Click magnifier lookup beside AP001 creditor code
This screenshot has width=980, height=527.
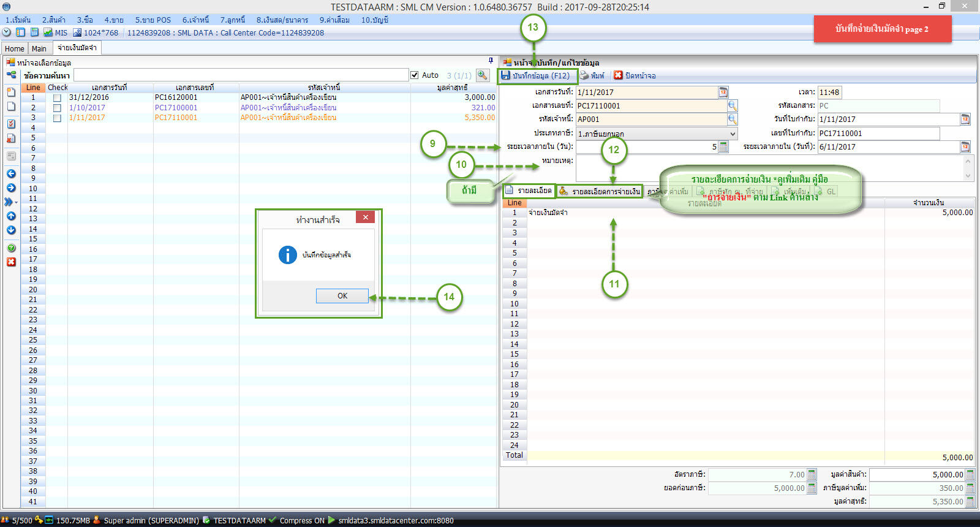click(x=733, y=119)
